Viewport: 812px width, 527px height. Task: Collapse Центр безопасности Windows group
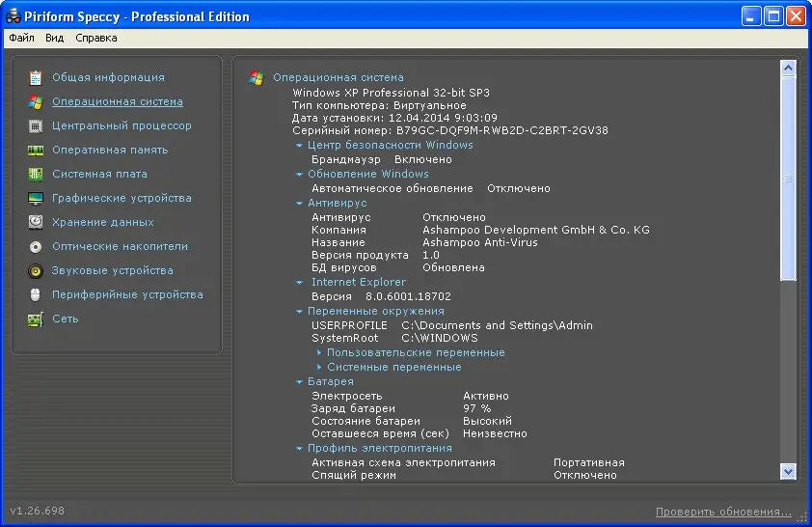[299, 146]
